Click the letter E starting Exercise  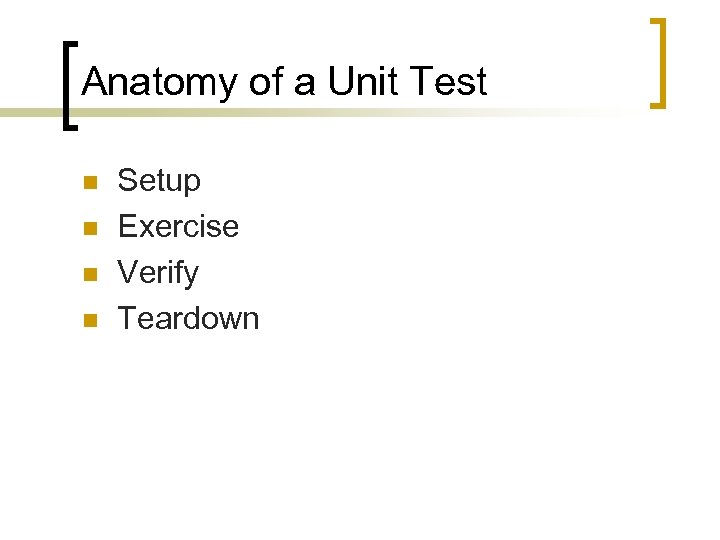pos(128,227)
